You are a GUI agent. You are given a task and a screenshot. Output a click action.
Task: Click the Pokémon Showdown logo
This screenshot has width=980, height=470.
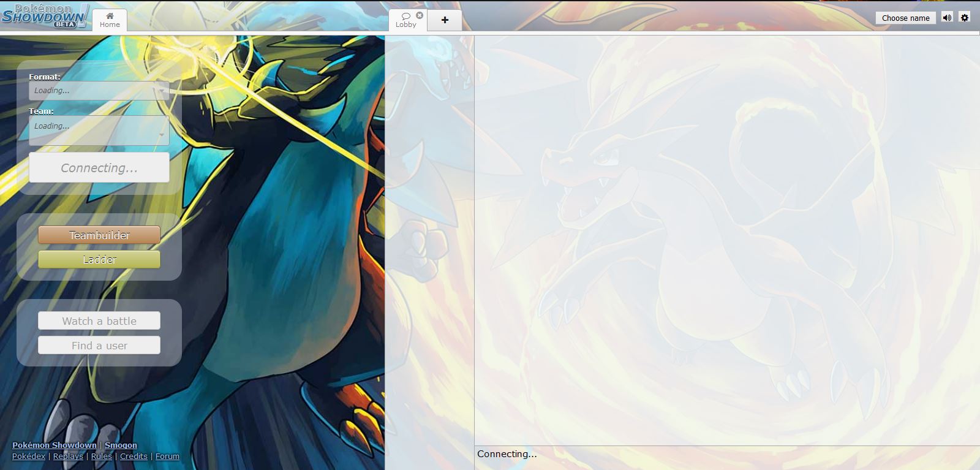[x=45, y=16]
